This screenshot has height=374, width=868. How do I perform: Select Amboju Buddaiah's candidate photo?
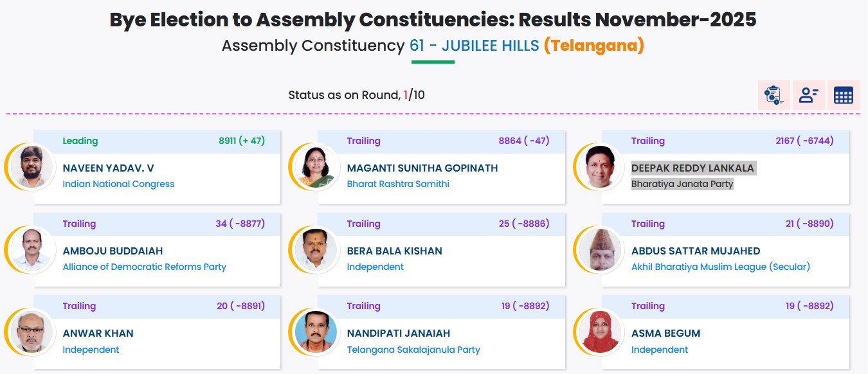tap(32, 249)
